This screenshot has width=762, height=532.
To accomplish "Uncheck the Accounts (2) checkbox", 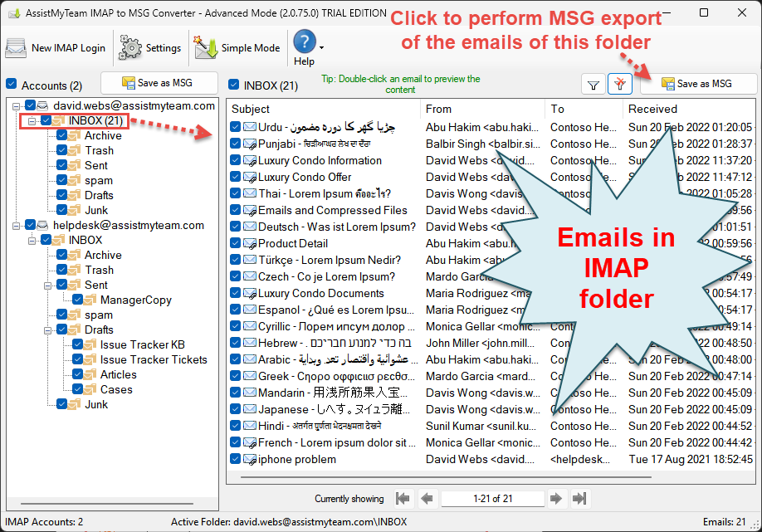I will click(11, 84).
